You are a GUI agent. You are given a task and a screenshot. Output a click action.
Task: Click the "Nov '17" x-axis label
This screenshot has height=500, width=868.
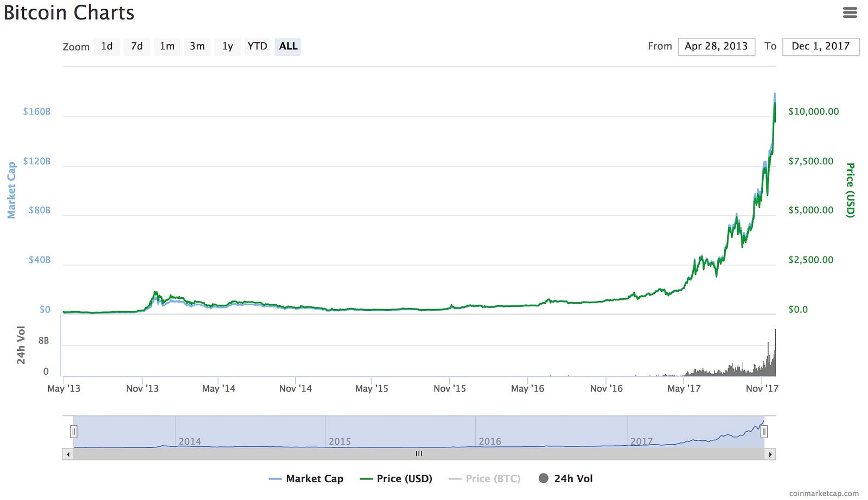pos(762,388)
